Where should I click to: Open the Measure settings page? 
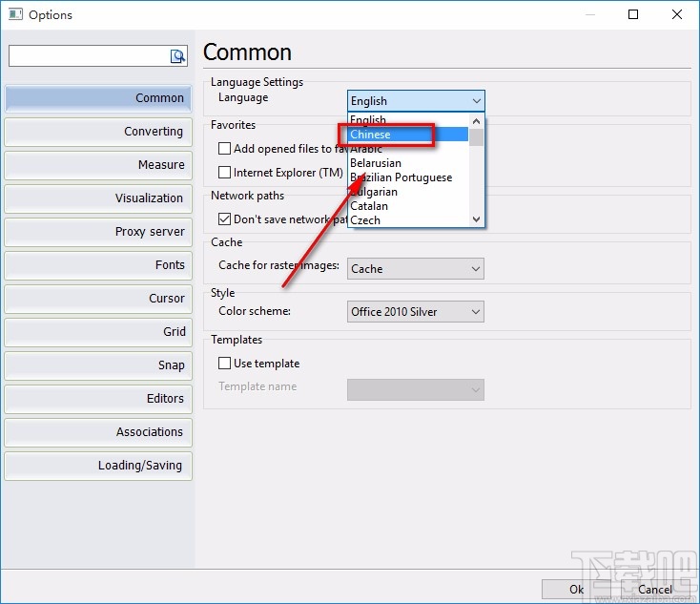click(98, 165)
